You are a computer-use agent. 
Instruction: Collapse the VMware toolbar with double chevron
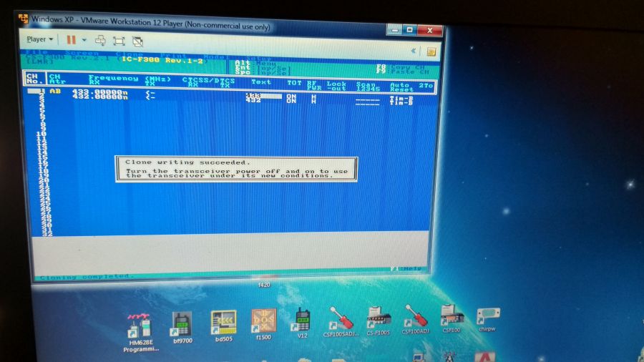tap(414, 51)
